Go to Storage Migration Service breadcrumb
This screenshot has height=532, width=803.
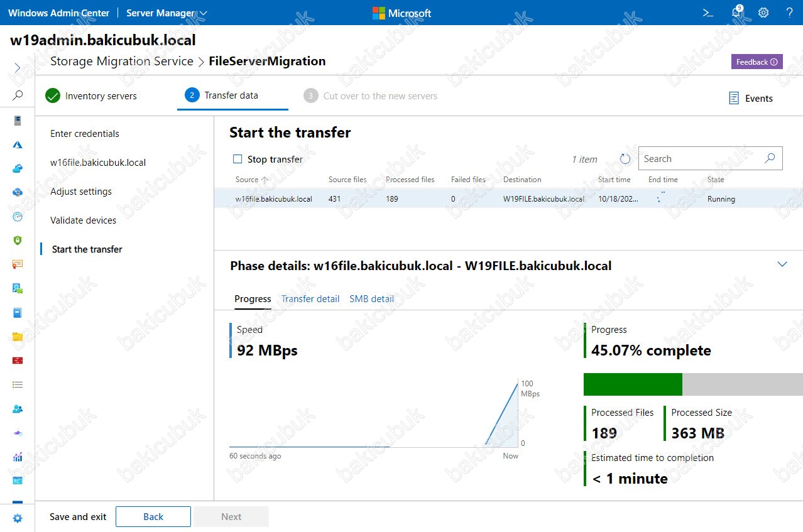point(121,61)
